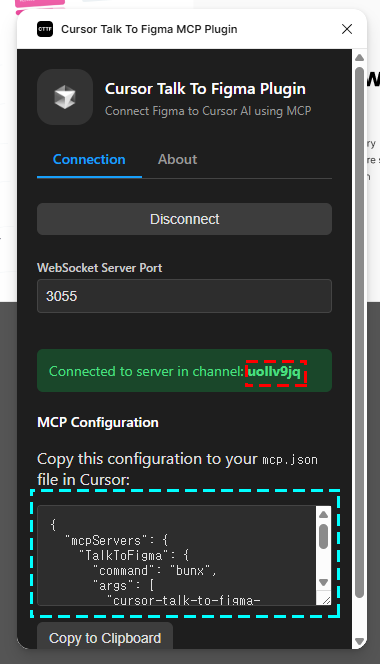
Task: Click the '"command": "bunx",' line in config
Action: (155, 570)
